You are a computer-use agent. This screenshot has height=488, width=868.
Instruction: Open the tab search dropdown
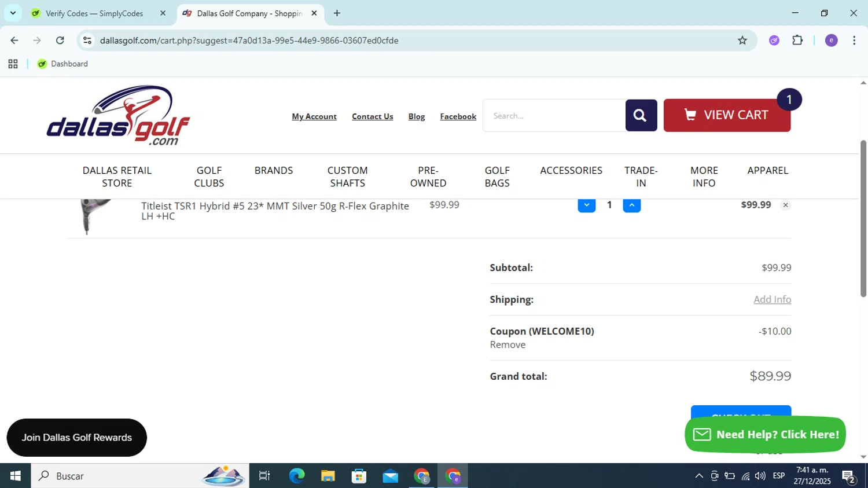coord(13,13)
